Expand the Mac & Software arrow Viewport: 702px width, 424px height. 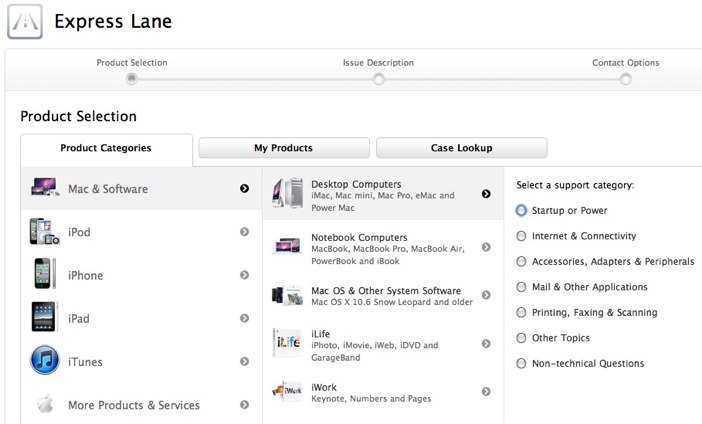244,188
